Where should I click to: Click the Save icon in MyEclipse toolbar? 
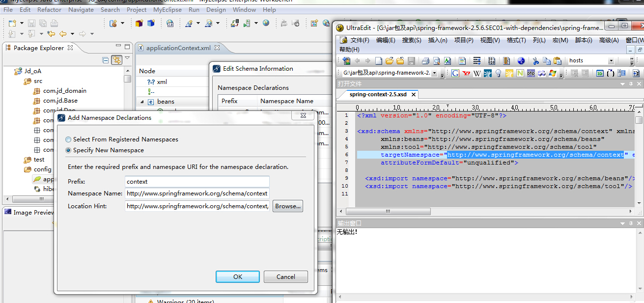[x=31, y=23]
